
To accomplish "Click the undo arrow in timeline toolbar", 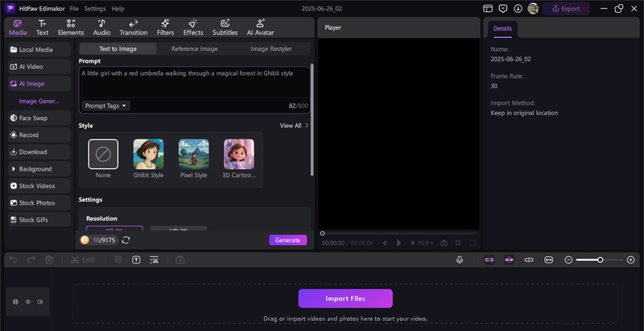I will click(13, 260).
